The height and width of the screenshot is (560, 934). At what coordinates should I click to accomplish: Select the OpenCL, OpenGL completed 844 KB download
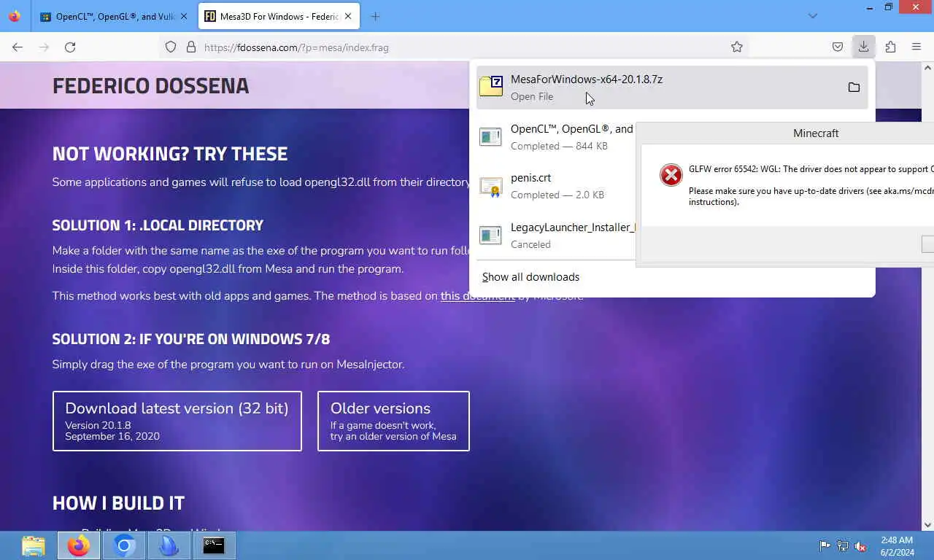coord(556,136)
